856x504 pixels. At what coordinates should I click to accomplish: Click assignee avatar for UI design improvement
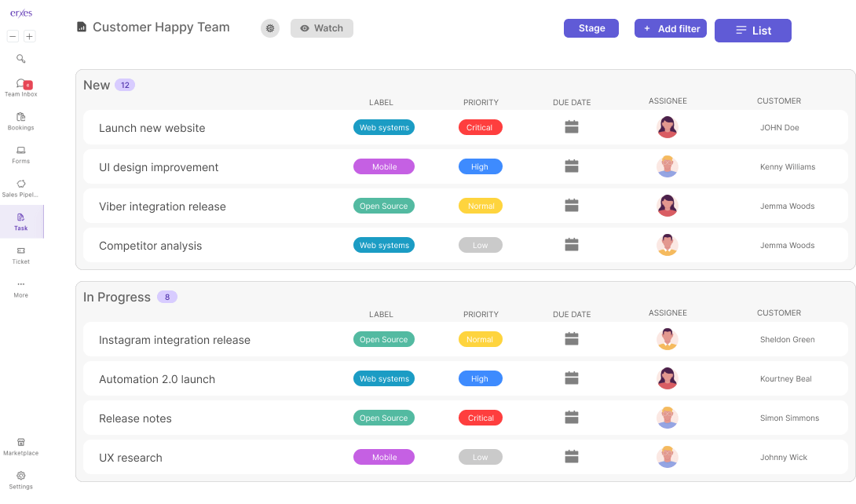coord(667,166)
